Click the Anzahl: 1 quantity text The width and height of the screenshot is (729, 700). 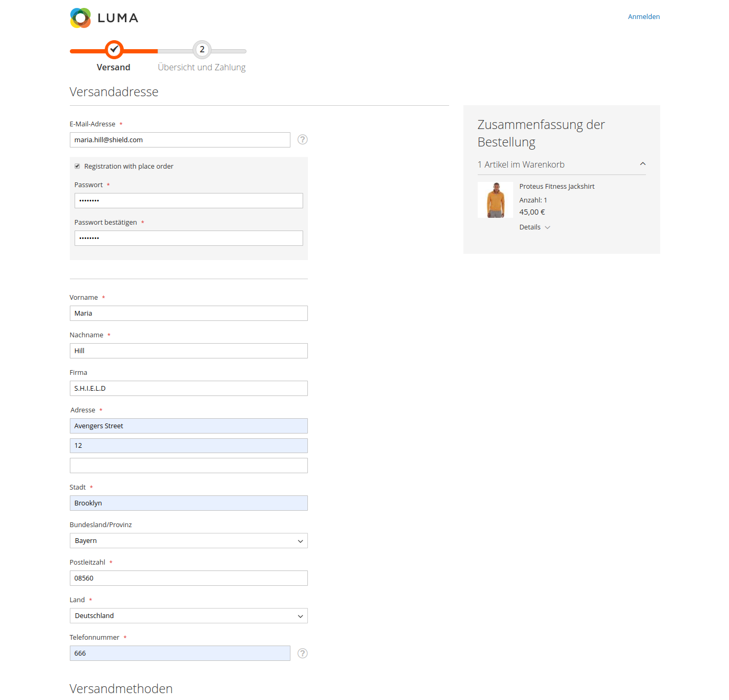(533, 200)
